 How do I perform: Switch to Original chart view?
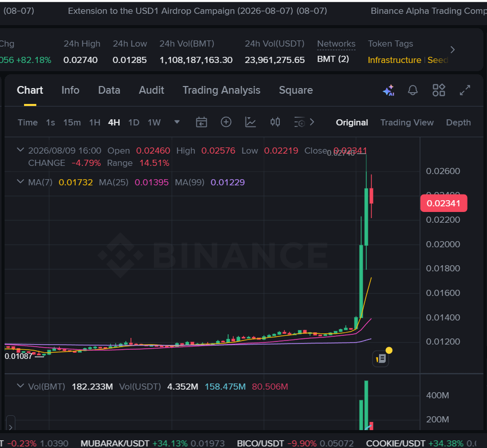coord(352,122)
